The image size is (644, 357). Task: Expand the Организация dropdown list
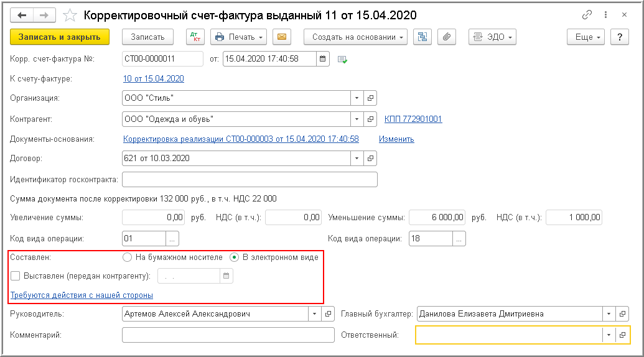point(357,98)
